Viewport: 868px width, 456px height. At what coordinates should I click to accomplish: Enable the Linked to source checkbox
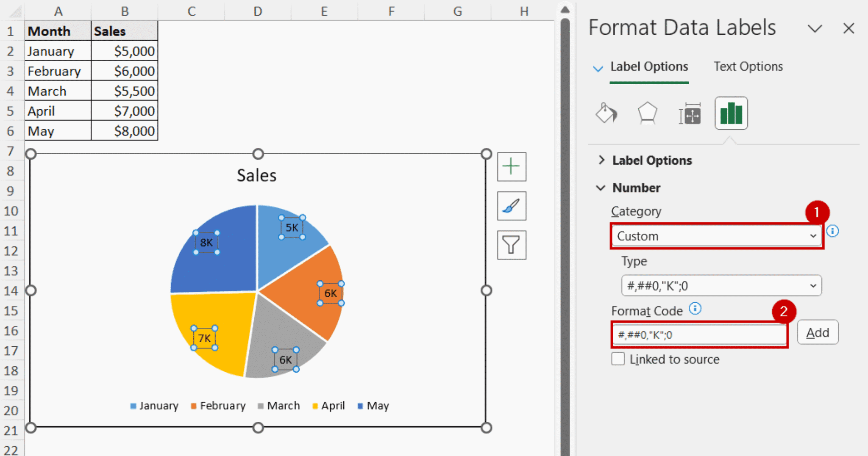pyautogui.click(x=618, y=359)
